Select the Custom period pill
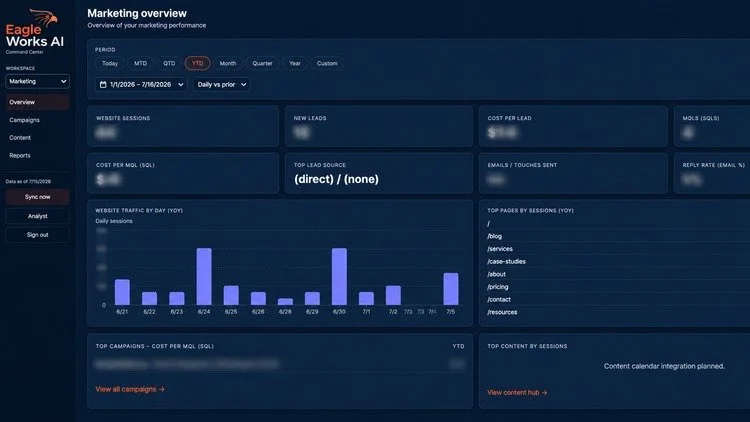Screen dimensions: 750x422 [327, 63]
